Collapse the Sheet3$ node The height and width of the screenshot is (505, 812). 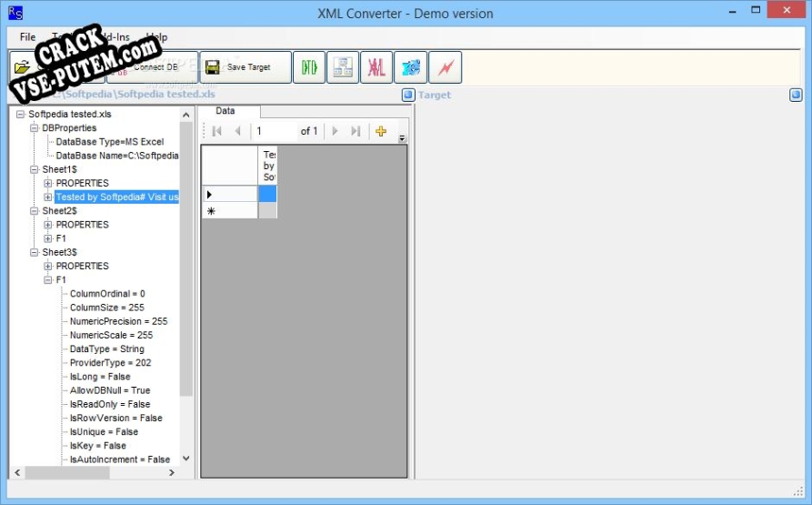(x=35, y=252)
